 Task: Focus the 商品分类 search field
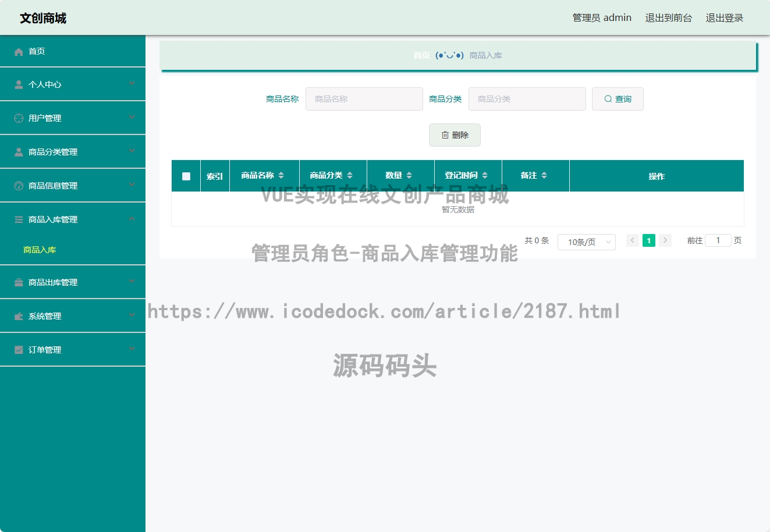point(527,99)
